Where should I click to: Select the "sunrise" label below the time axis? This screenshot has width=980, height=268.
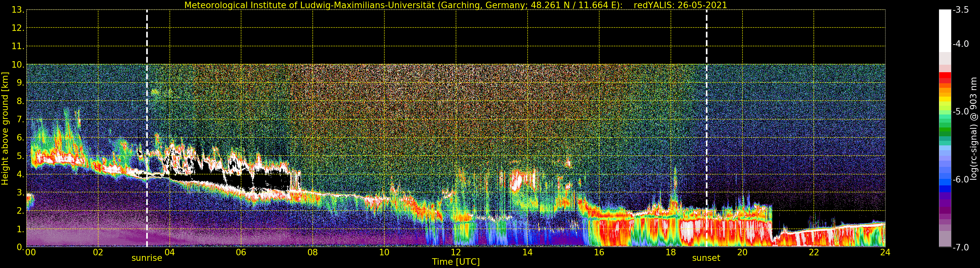147,258
